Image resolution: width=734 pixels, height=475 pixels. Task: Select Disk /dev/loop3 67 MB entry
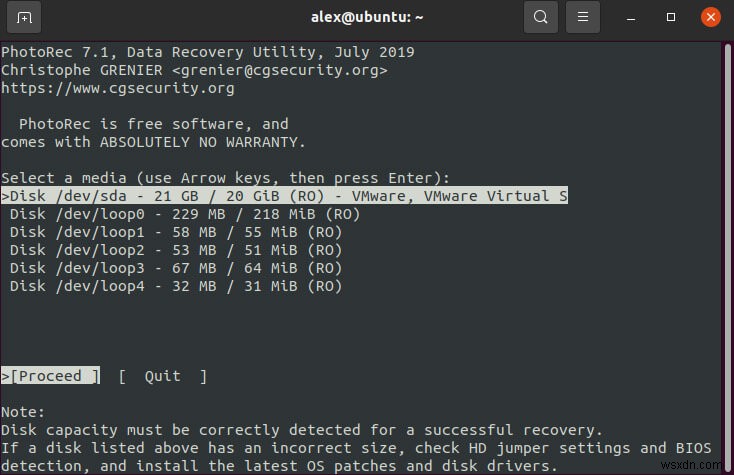[x=176, y=268]
